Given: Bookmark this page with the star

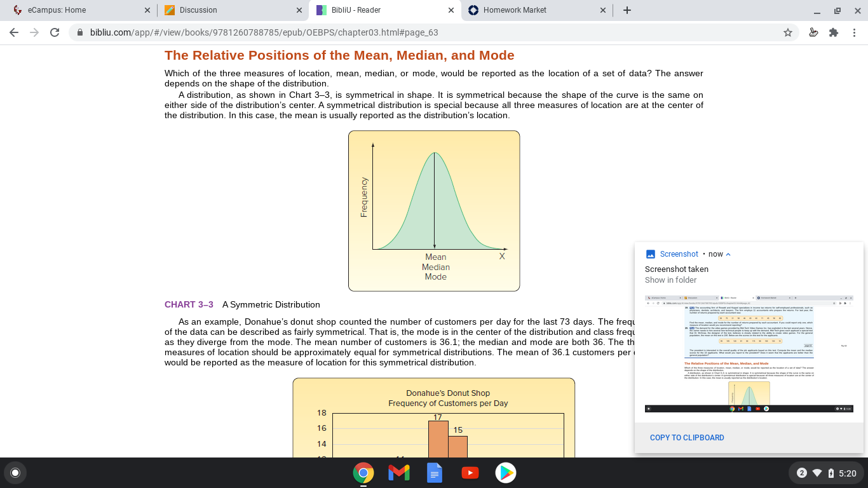Looking at the screenshot, I should coord(788,32).
